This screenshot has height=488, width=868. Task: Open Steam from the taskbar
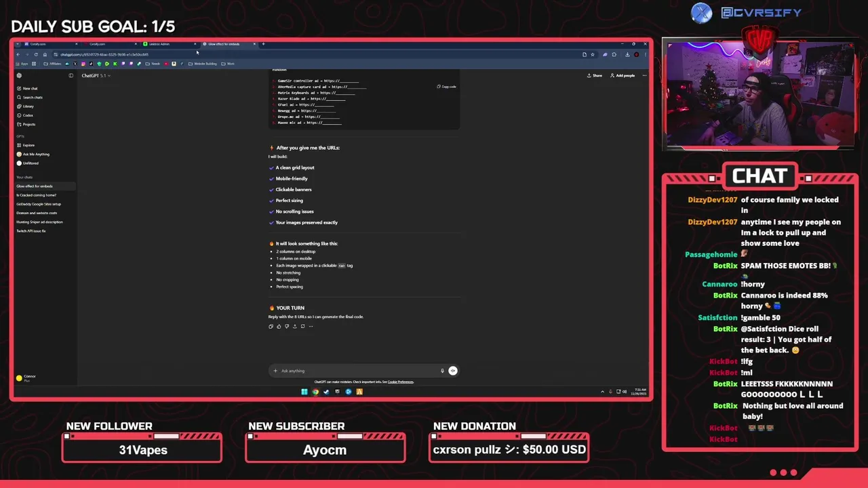[326, 392]
